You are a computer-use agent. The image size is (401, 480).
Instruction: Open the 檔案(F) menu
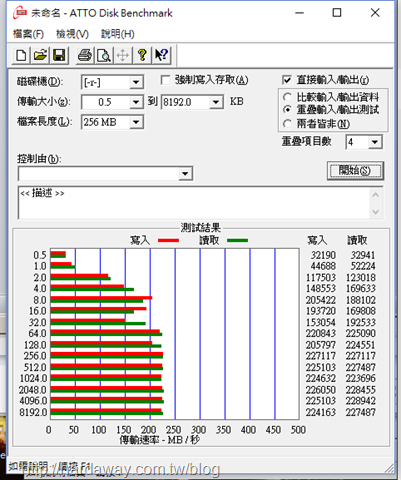[28, 34]
